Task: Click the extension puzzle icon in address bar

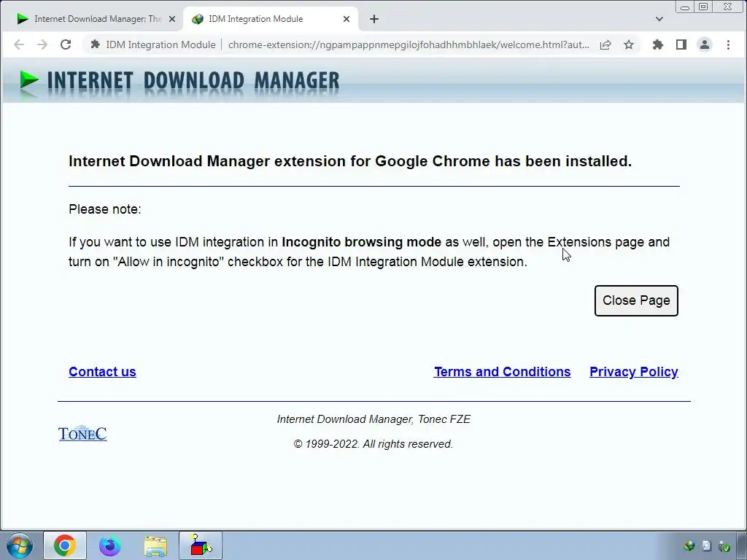Action: click(x=96, y=44)
